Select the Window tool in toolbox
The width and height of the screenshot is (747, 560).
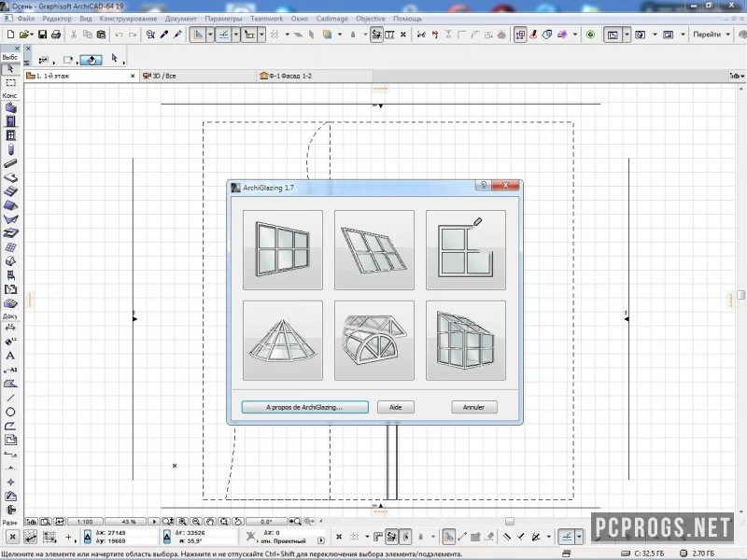pos(10,135)
